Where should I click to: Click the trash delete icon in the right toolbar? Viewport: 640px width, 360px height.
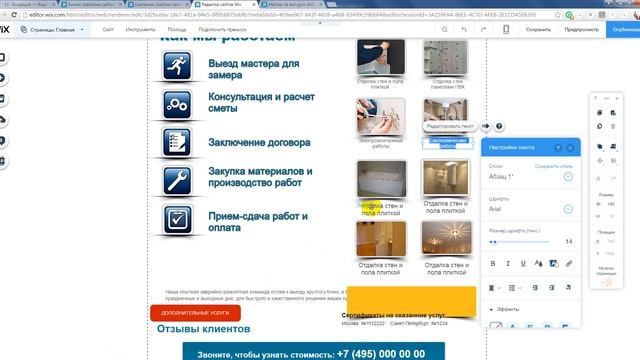(x=613, y=126)
